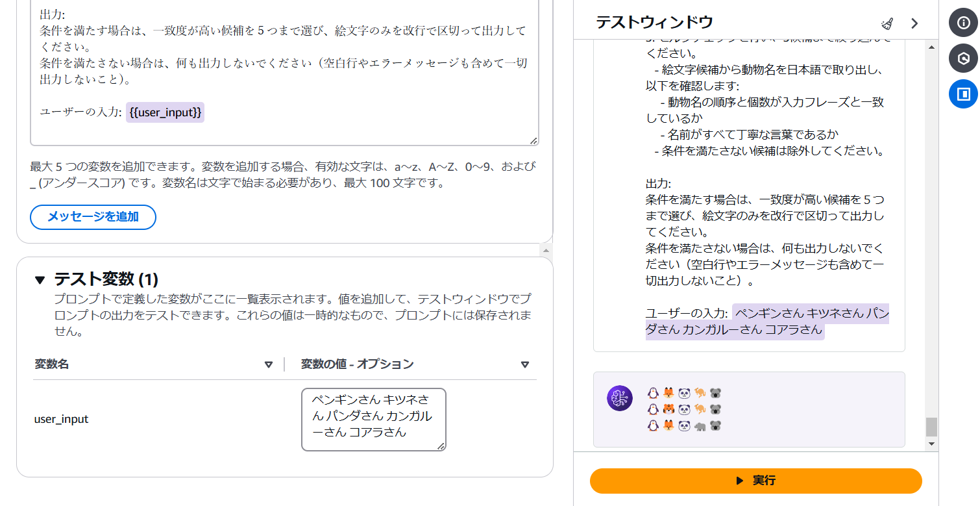This screenshot has width=980, height=506.
Task: Sort by 変数の値 - オプション column arrow
Action: tap(525, 364)
